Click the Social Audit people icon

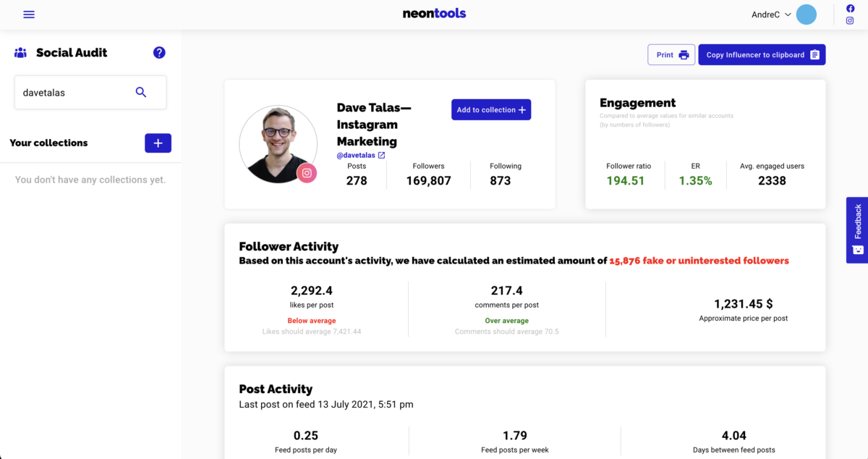click(x=20, y=52)
